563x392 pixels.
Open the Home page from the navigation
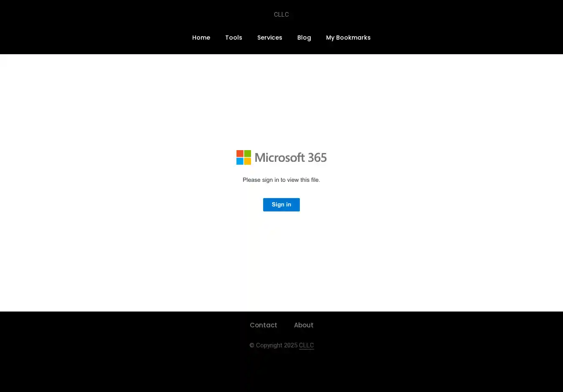[201, 38]
